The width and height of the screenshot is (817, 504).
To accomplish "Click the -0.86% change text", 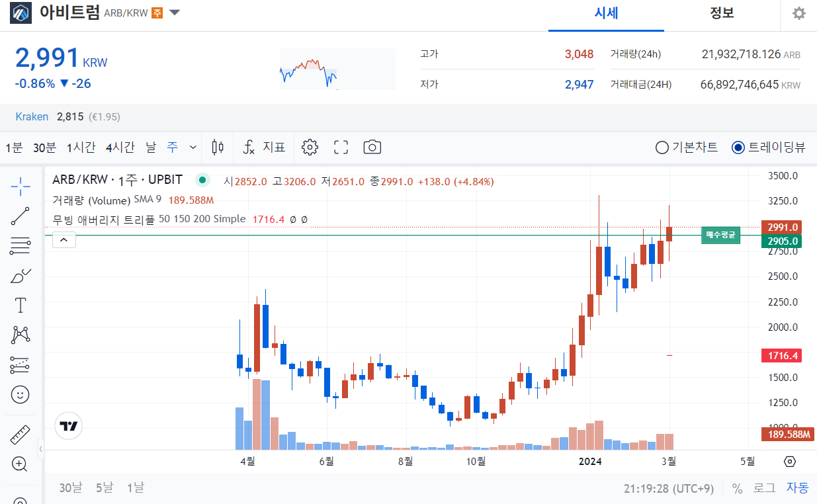I will tap(34, 83).
